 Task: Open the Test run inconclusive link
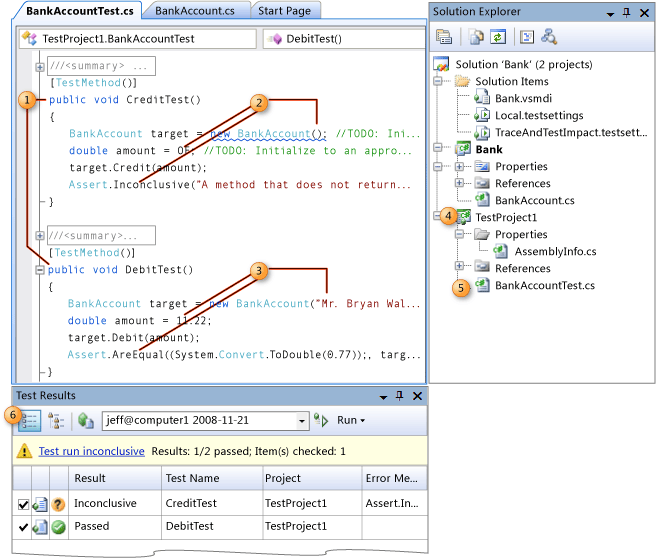click(x=92, y=451)
